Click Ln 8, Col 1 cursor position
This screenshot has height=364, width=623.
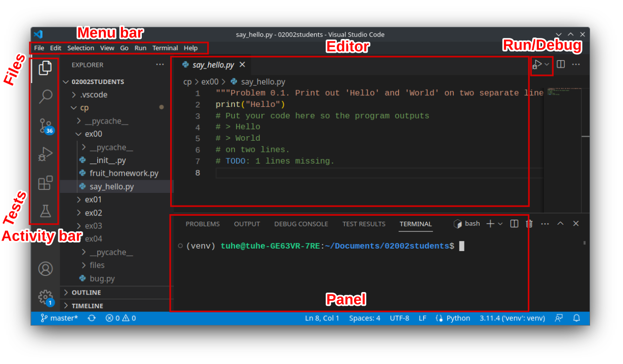(x=322, y=318)
